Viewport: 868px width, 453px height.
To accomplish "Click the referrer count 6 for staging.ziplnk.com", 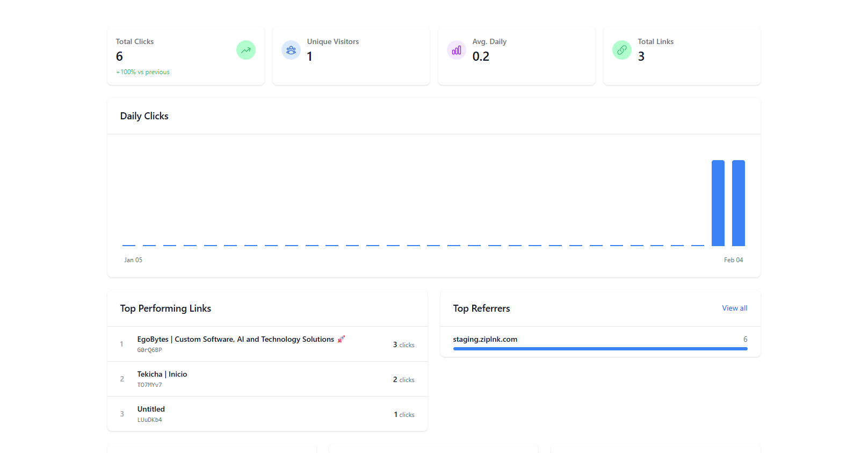I will tap(745, 339).
